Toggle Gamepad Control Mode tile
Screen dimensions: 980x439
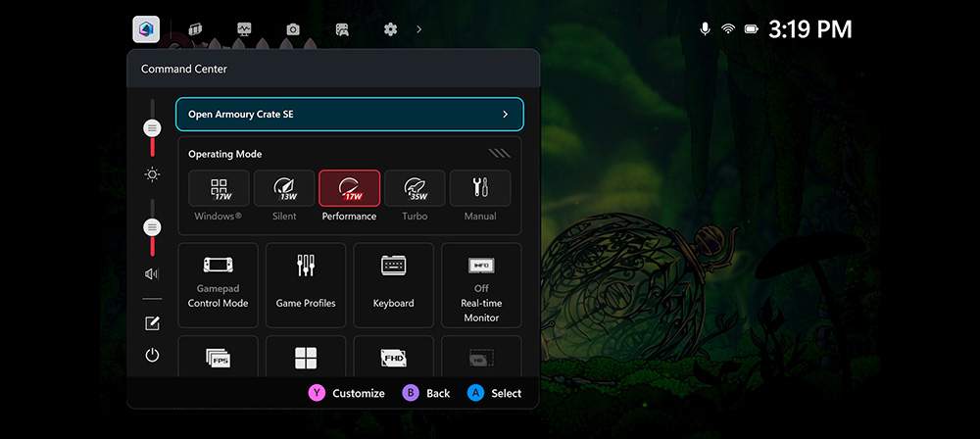coord(219,285)
